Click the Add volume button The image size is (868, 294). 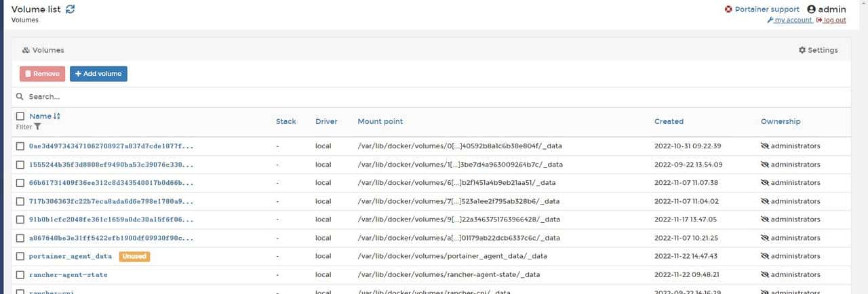pyautogui.click(x=98, y=74)
